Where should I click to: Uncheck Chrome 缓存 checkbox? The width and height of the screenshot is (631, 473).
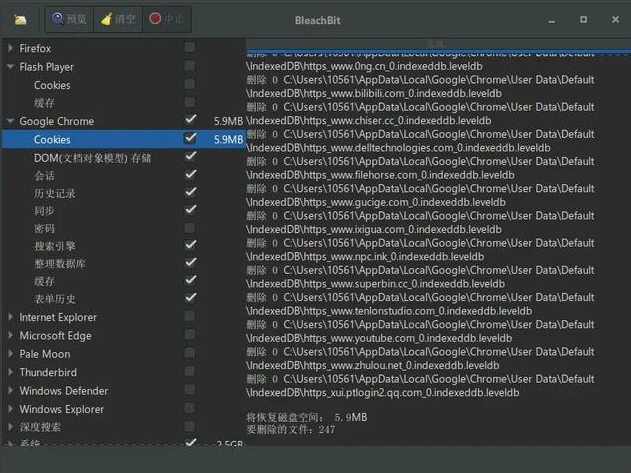point(190,280)
